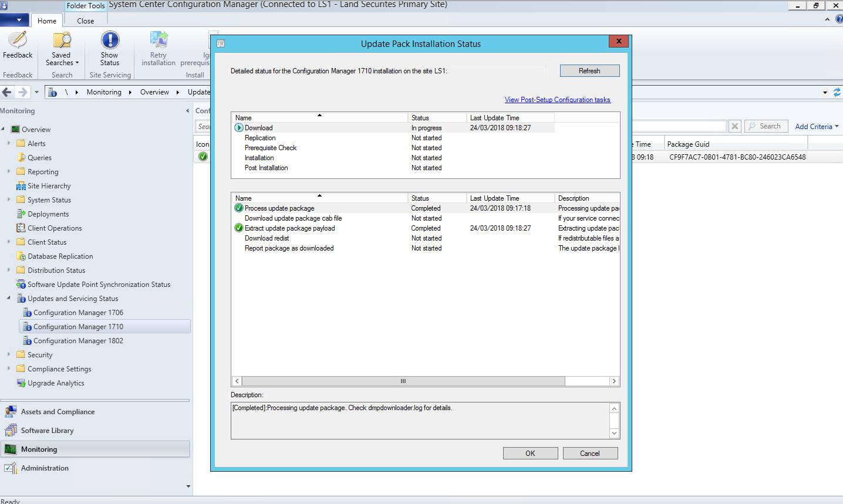Click the Database Replication icon

click(21, 256)
